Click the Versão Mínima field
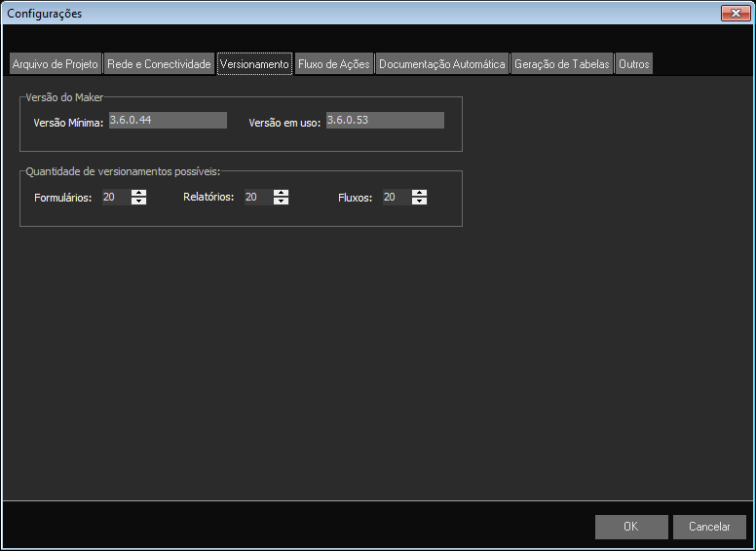756x551 pixels. tap(167, 121)
